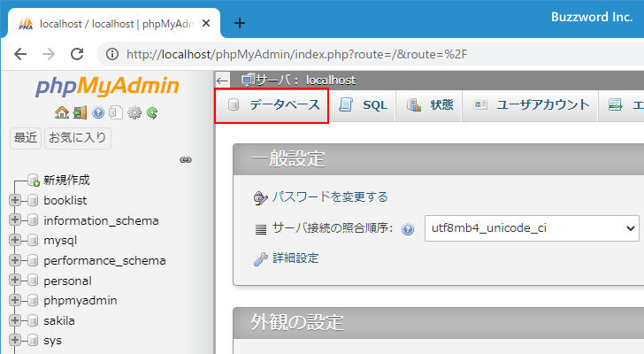Select the personal database in tree
The image size is (644, 354).
67,281
